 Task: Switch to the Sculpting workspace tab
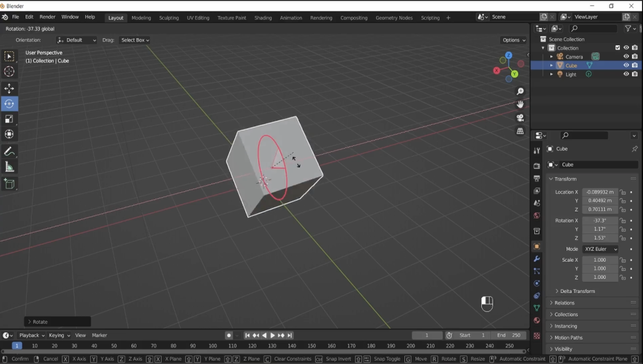(x=169, y=18)
